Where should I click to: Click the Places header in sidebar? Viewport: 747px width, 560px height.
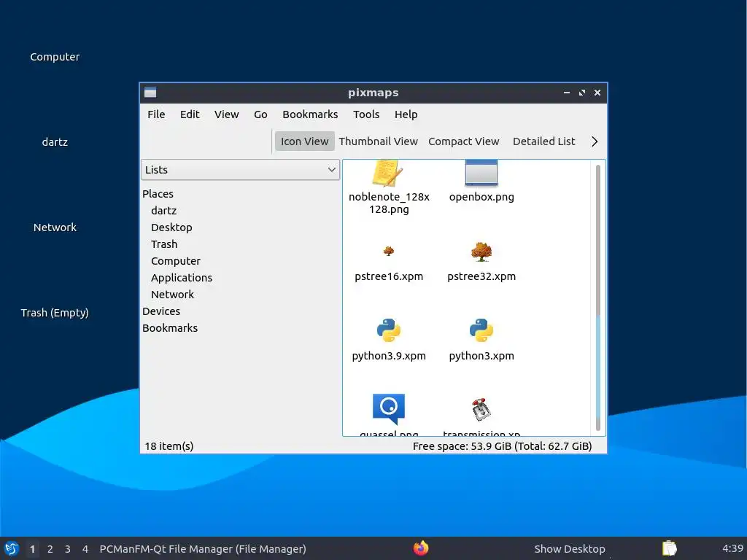[x=158, y=194]
